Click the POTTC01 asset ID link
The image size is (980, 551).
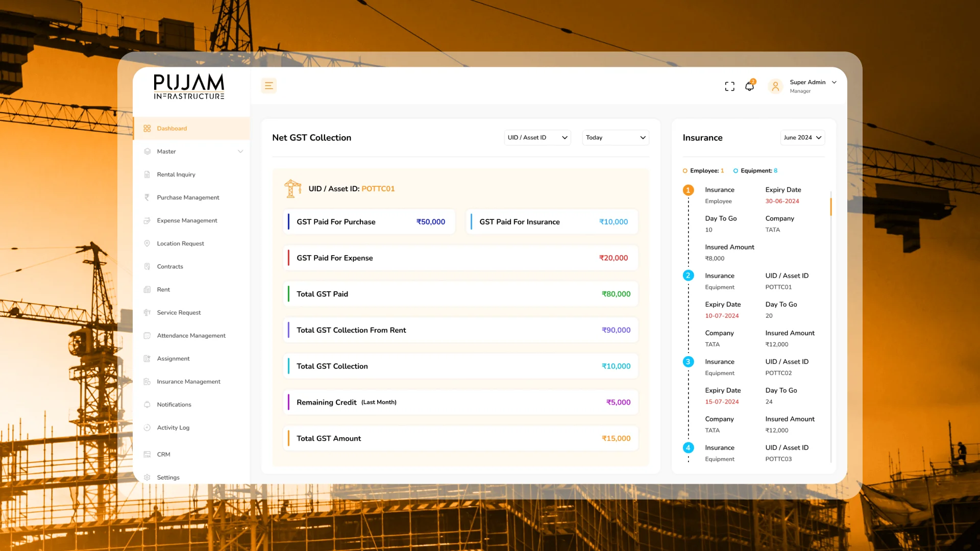tap(378, 189)
